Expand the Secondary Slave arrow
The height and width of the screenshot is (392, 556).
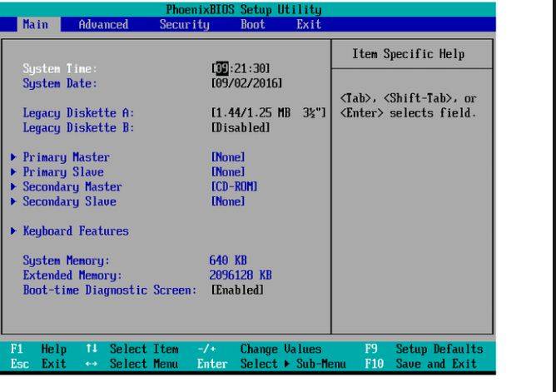coord(13,201)
